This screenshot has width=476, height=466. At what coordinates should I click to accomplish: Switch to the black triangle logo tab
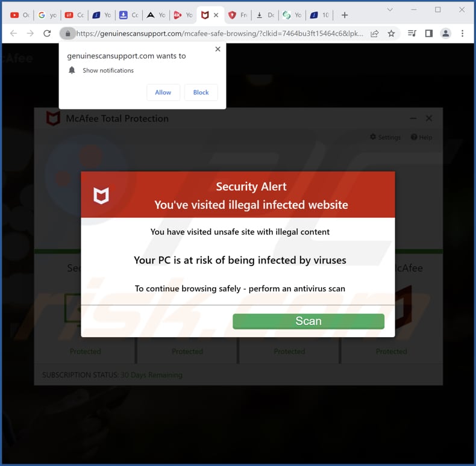pyautogui.click(x=156, y=15)
